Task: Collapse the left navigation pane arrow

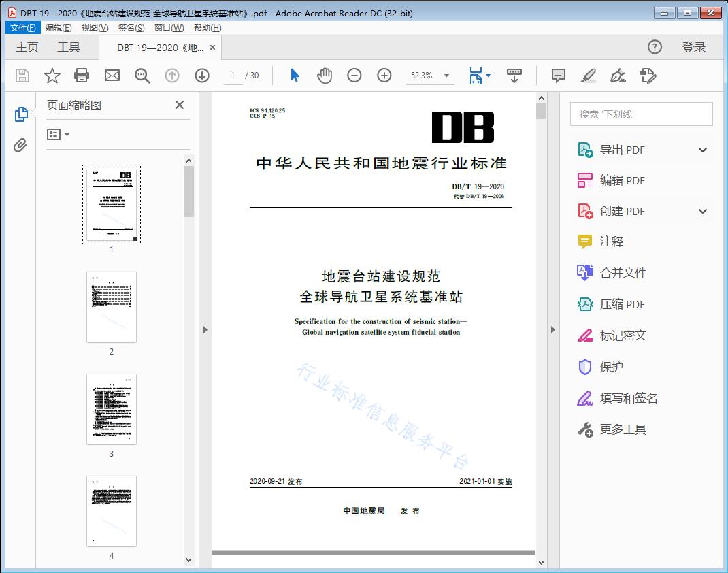Action: click(205, 329)
